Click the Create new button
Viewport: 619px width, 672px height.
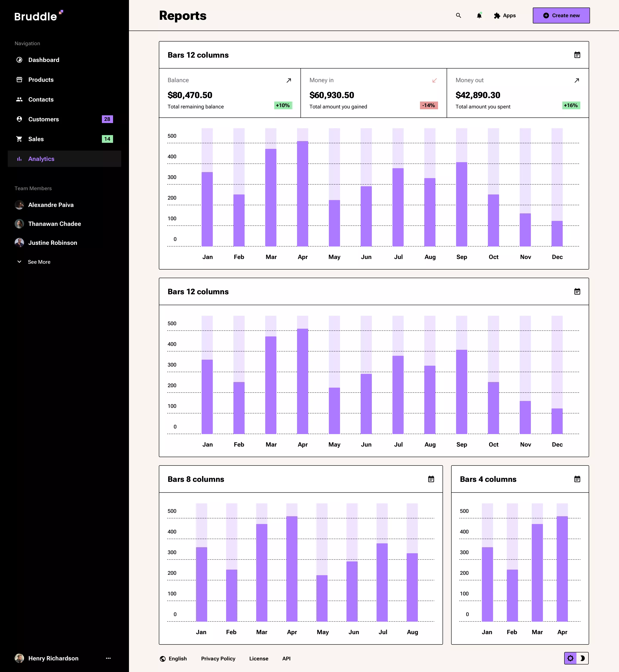tap(561, 15)
